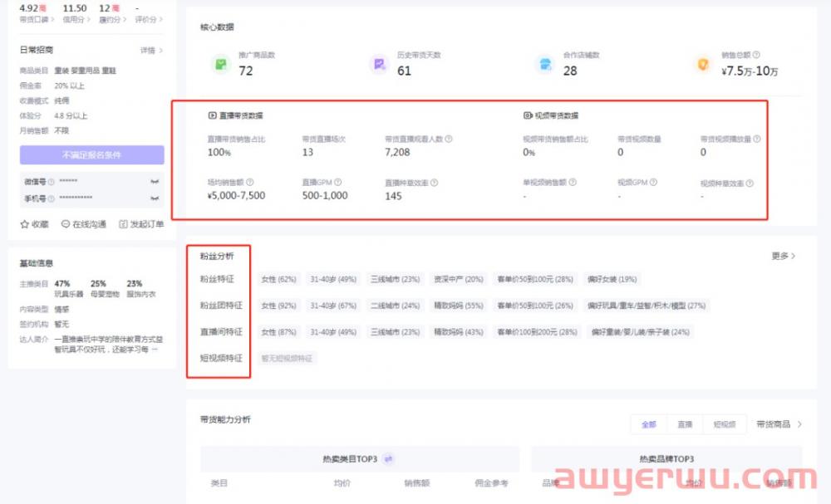Reveal hidden 手机号 with eye toggle

point(155,198)
